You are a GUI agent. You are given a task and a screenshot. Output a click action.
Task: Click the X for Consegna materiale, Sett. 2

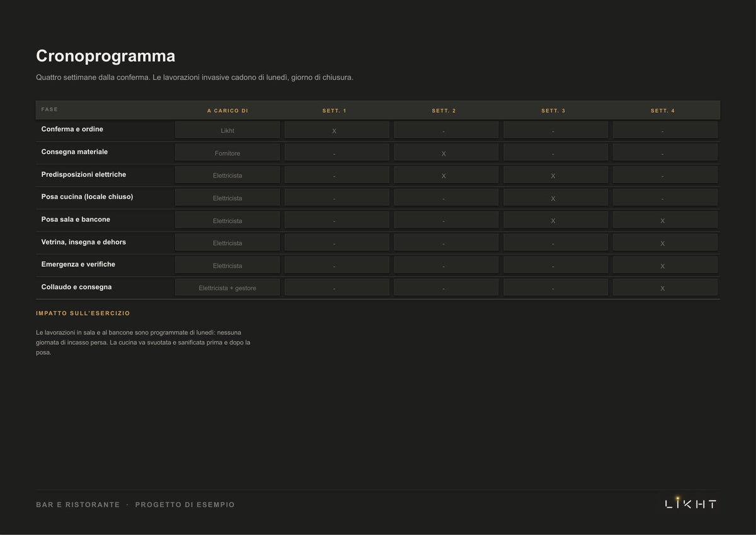click(444, 154)
